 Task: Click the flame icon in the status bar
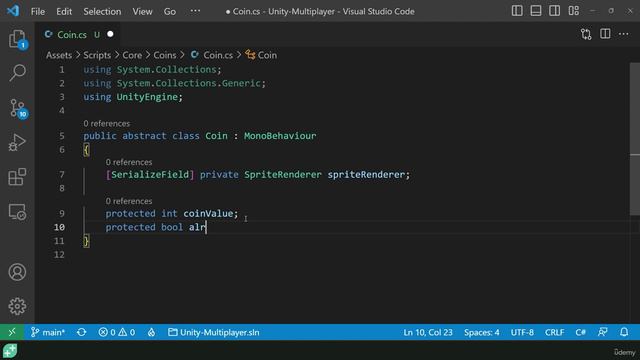coord(151,332)
